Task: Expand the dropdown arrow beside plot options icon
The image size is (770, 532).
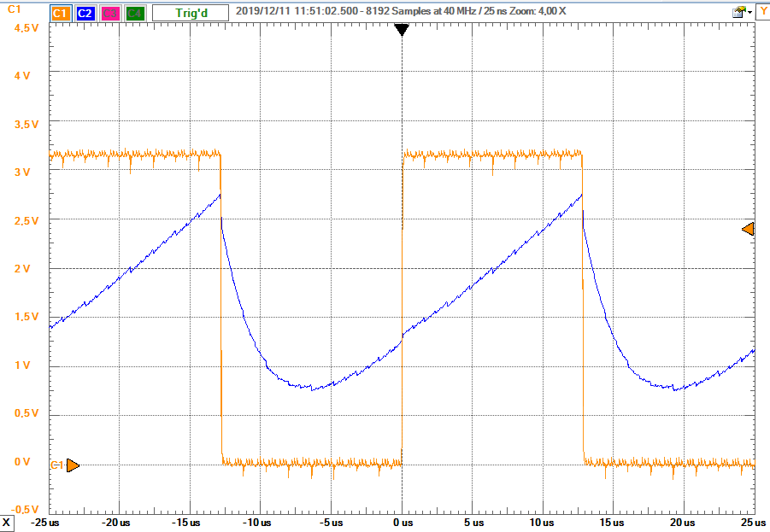Action: click(x=750, y=13)
